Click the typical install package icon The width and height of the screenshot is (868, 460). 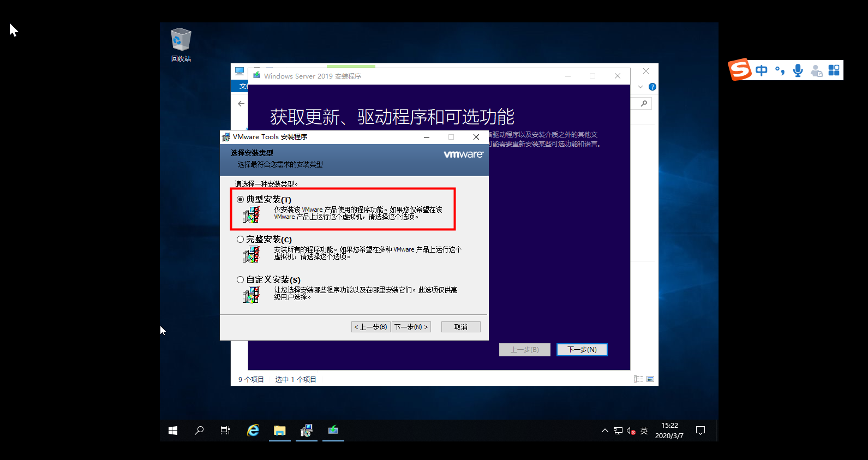[251, 214]
